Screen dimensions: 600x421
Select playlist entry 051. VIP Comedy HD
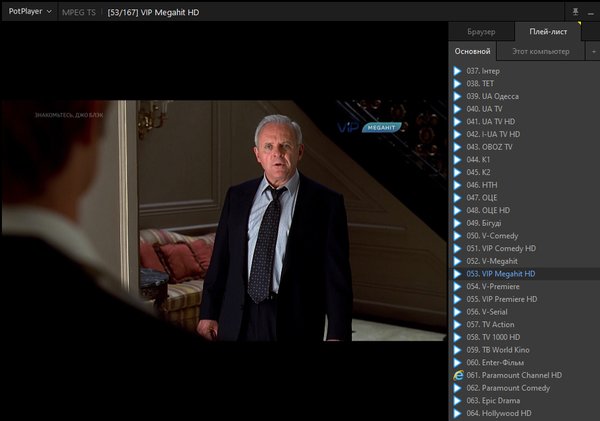524,248
